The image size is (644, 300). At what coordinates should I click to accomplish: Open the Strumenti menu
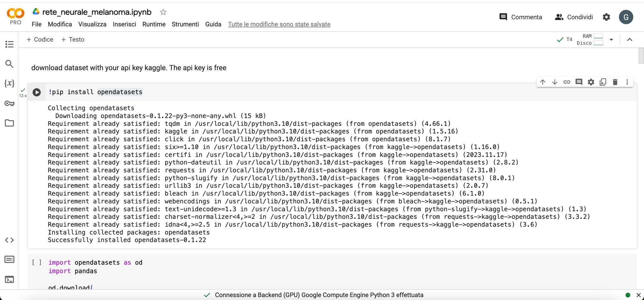tap(185, 24)
